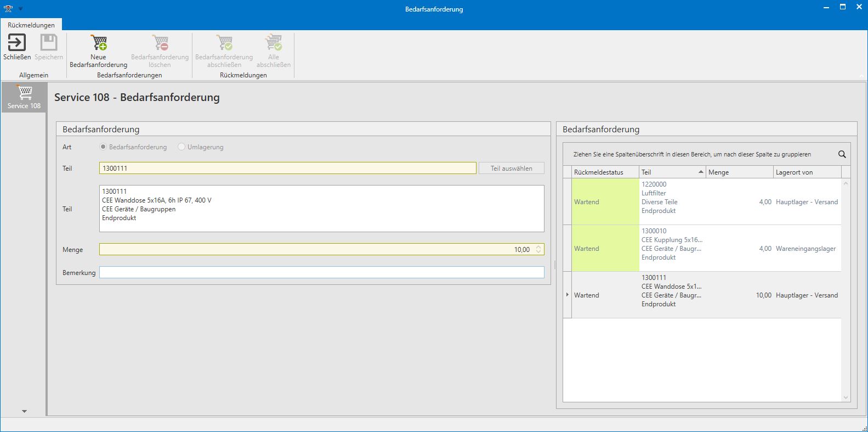Image resolution: width=868 pixels, height=432 pixels.
Task: Click the grid scrollbar up arrow
Action: (x=846, y=183)
